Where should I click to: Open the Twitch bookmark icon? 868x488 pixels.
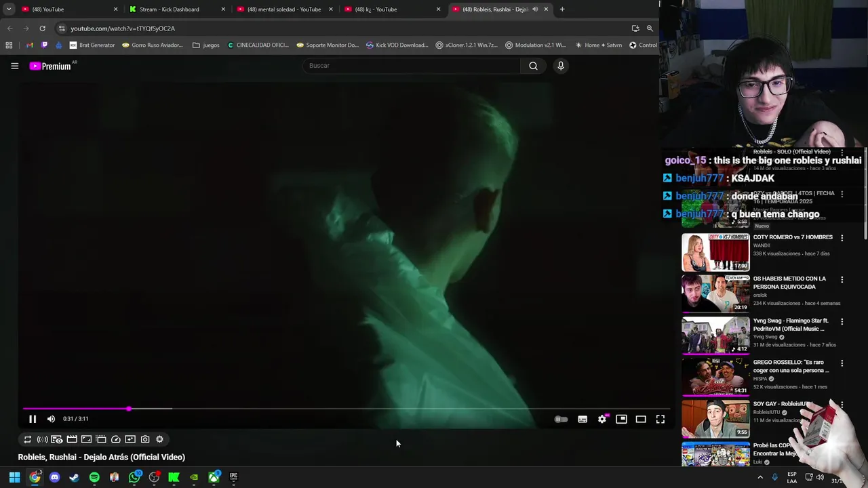tap(45, 45)
